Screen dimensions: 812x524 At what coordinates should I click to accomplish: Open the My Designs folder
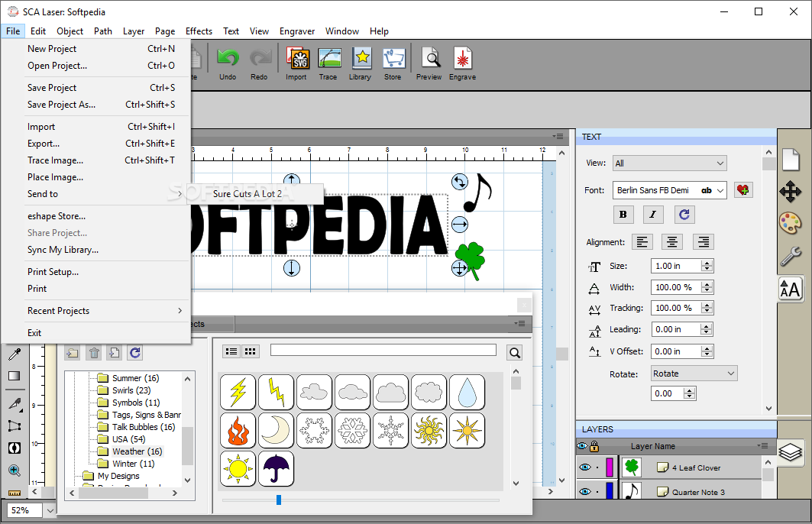pos(118,476)
